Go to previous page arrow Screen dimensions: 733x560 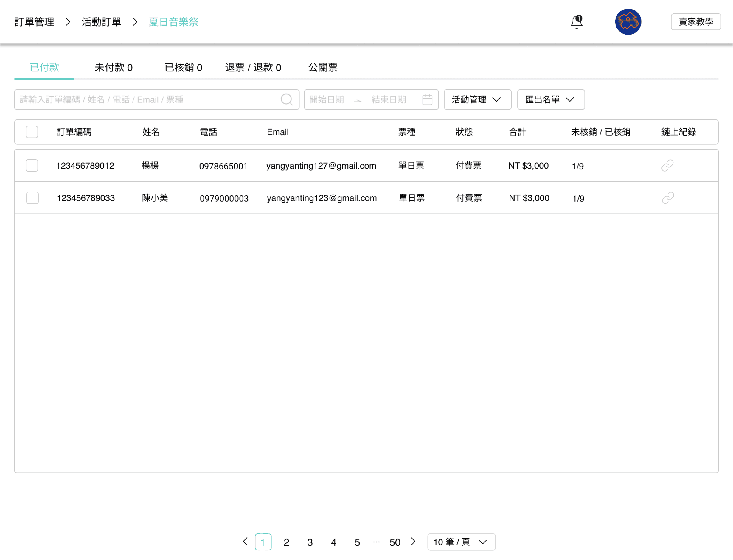(x=246, y=542)
